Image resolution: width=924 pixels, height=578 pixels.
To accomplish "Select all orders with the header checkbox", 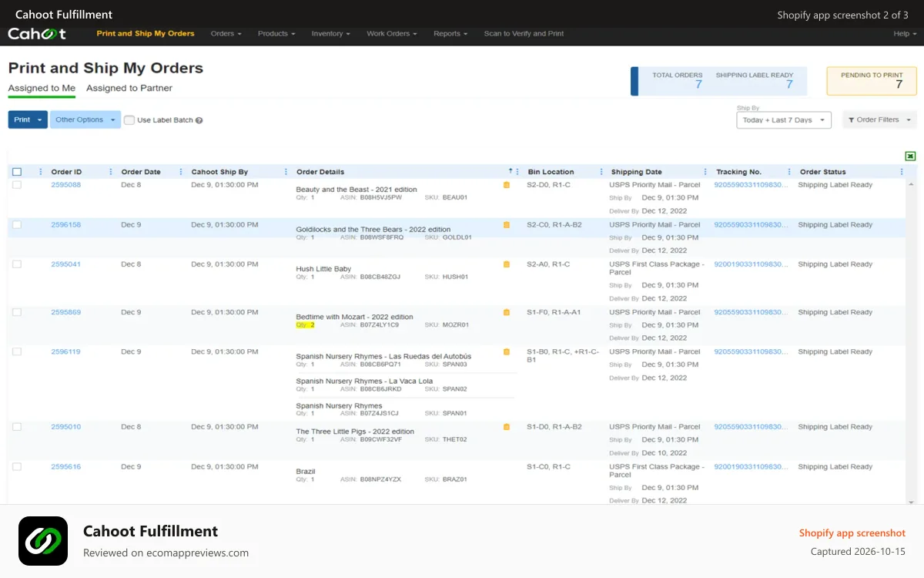I will pyautogui.click(x=17, y=172).
